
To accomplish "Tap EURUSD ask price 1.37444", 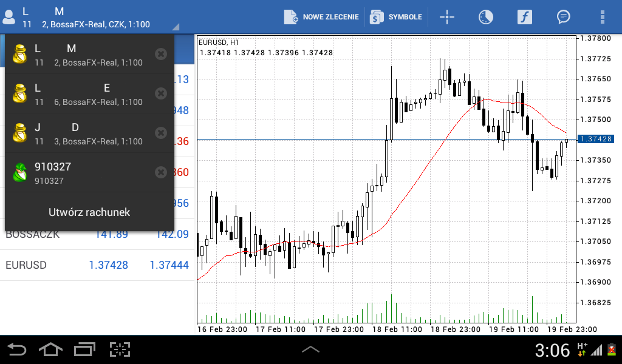I will 169,265.
